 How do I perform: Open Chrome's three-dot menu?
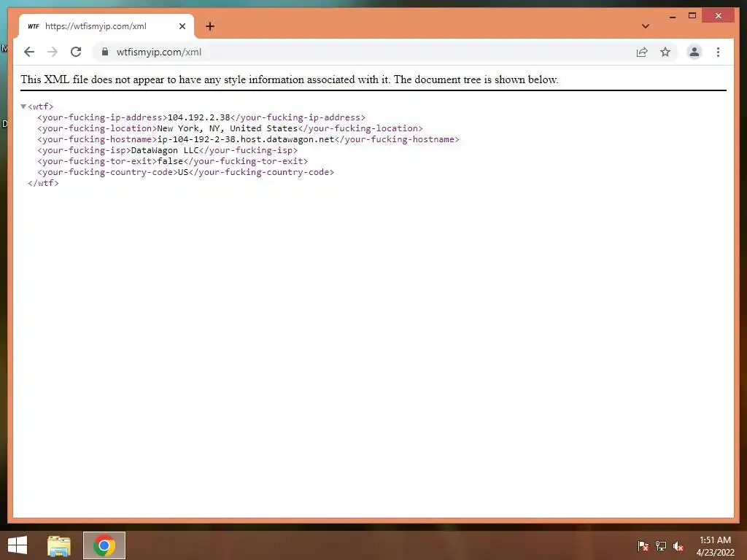click(718, 52)
